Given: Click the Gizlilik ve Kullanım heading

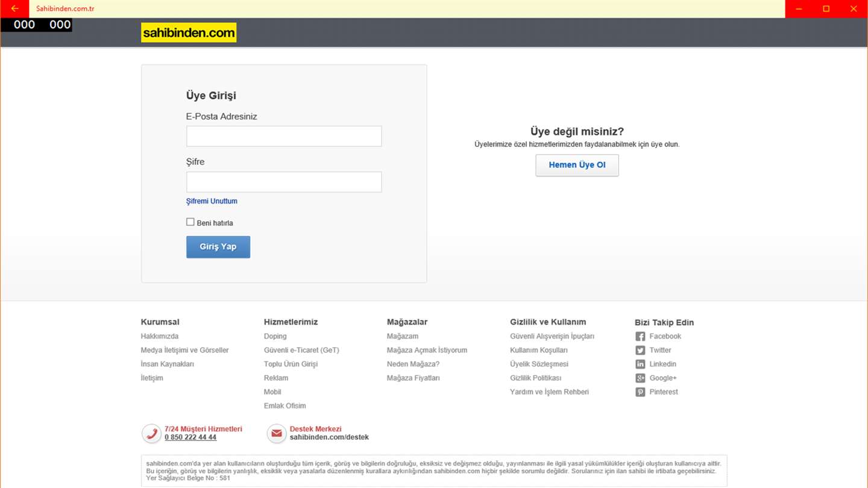Looking at the screenshot, I should [548, 322].
